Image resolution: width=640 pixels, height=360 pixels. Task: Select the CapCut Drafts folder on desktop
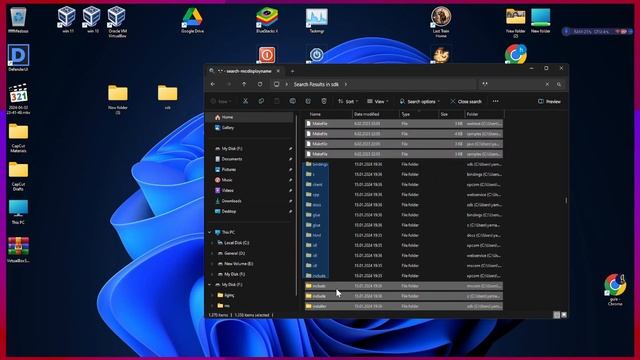click(18, 176)
